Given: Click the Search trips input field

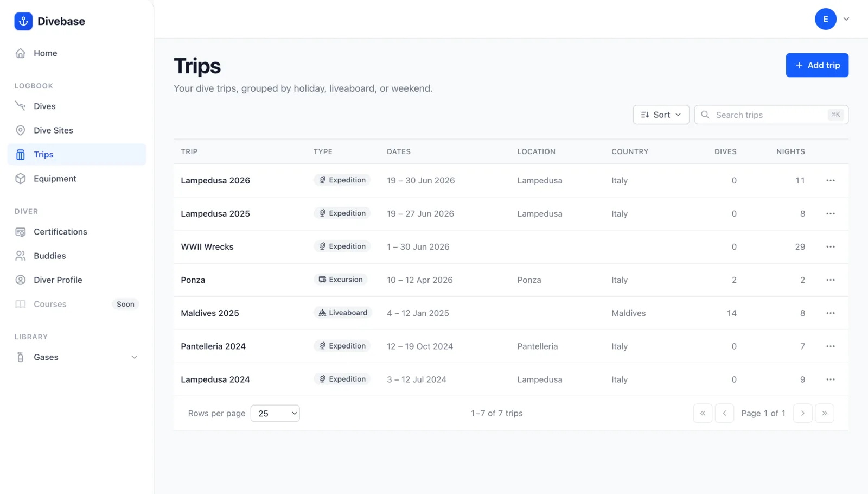Looking at the screenshot, I should [771, 115].
